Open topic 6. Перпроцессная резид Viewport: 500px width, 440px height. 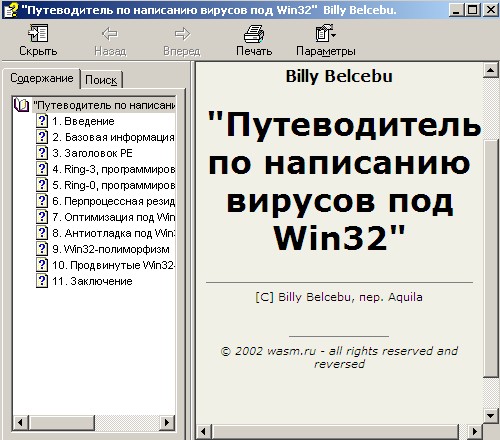113,201
